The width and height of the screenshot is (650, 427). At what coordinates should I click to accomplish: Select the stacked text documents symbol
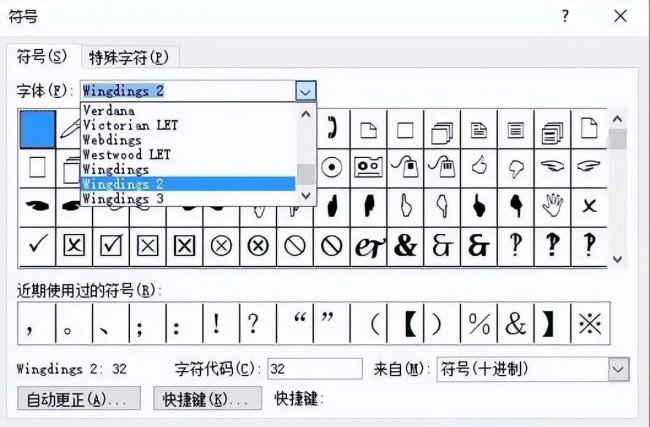coord(552,129)
